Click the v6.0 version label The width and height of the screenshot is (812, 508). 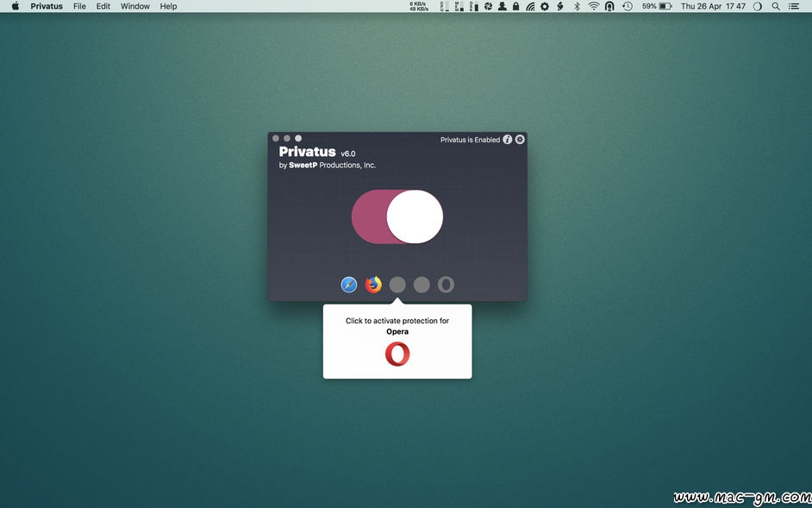tap(348, 154)
